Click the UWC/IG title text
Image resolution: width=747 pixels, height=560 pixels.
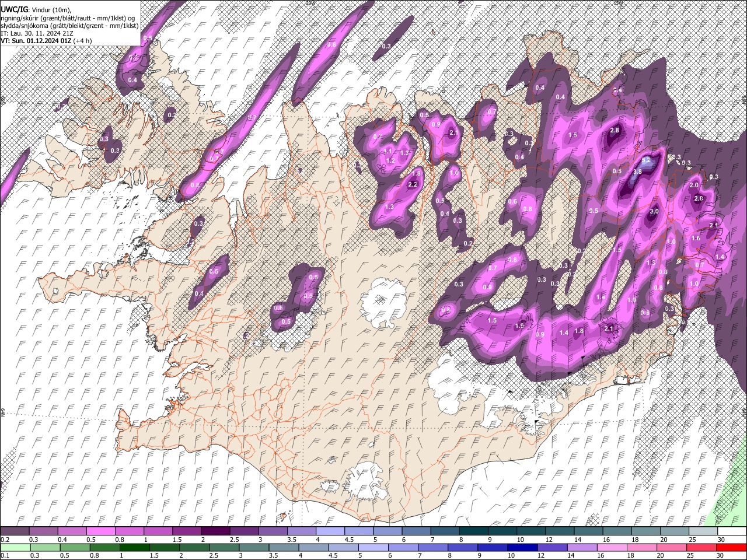[x=14, y=10]
